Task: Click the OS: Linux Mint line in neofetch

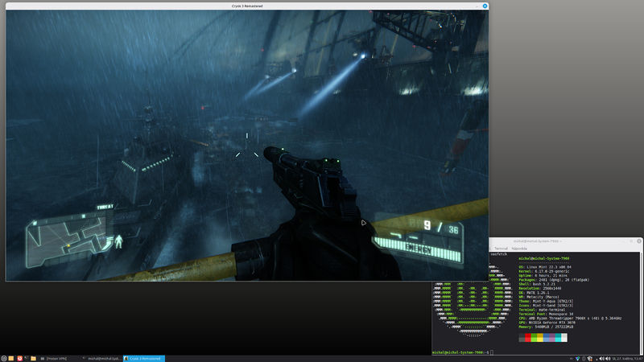Action: tap(545, 267)
